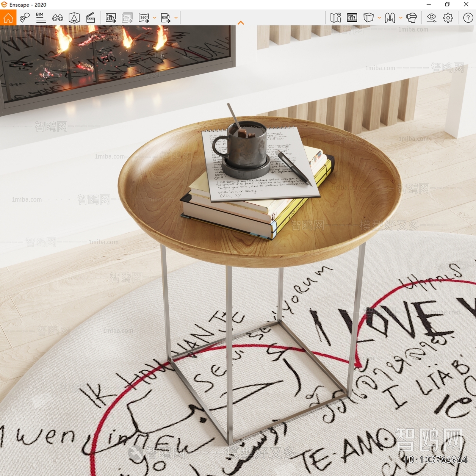The height and width of the screenshot is (476, 476).
Task: Toggle Safe Frame icon
Action: tap(352, 18)
